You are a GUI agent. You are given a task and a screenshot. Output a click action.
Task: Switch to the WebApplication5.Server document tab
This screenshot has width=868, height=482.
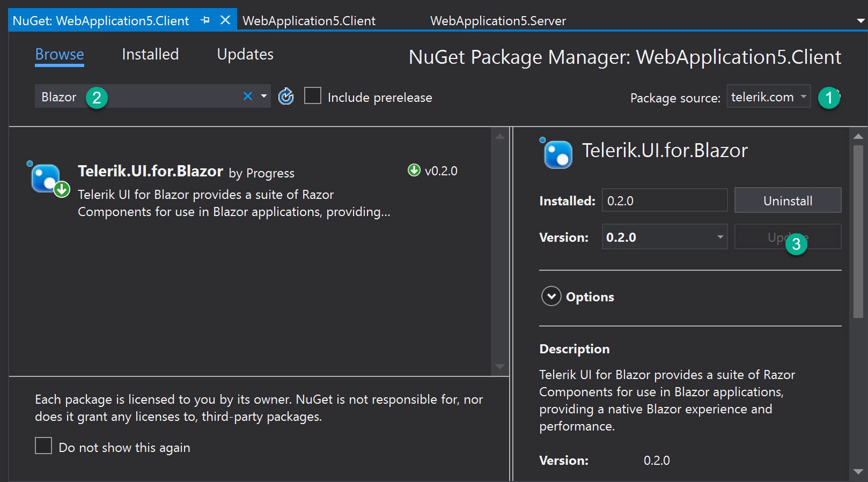tap(498, 21)
